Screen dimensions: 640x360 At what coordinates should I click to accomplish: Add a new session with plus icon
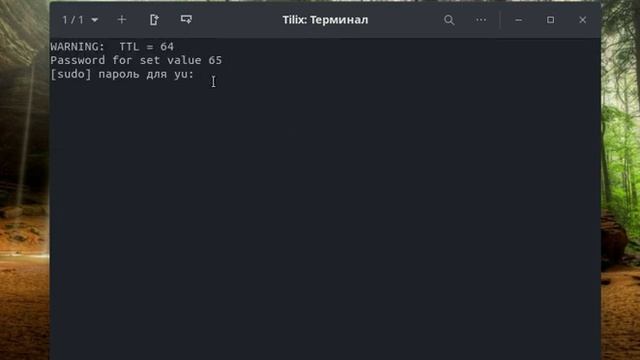(x=122, y=20)
